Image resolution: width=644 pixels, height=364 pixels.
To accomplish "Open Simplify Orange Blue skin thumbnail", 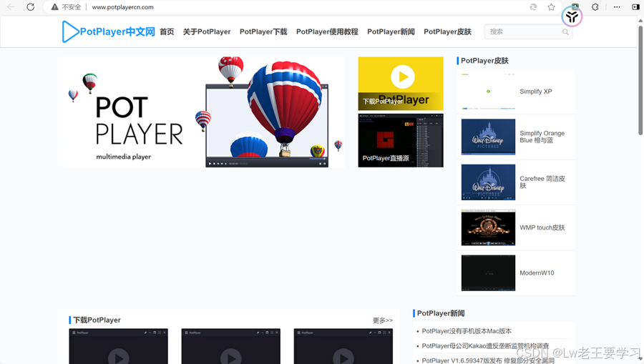I will 488,137.
